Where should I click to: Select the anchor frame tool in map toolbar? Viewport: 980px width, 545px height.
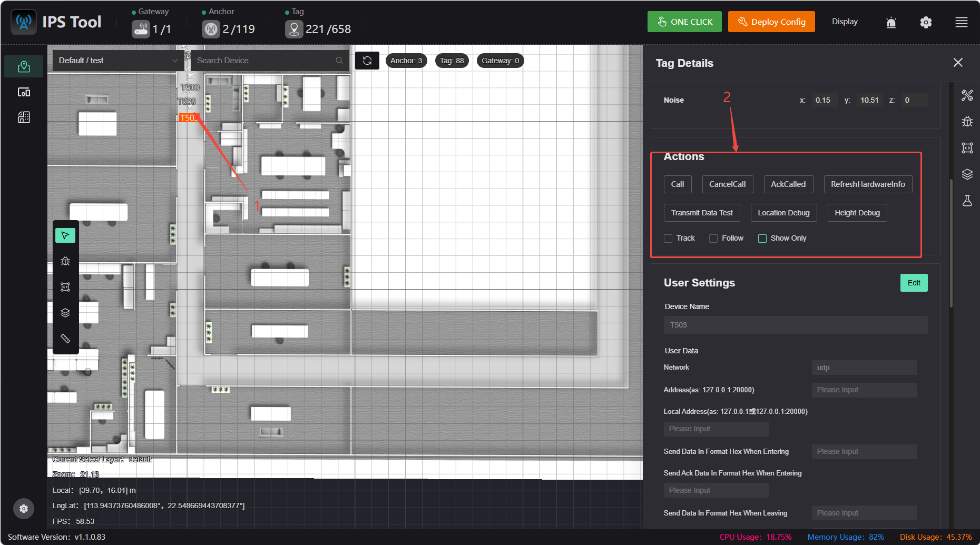tap(65, 287)
